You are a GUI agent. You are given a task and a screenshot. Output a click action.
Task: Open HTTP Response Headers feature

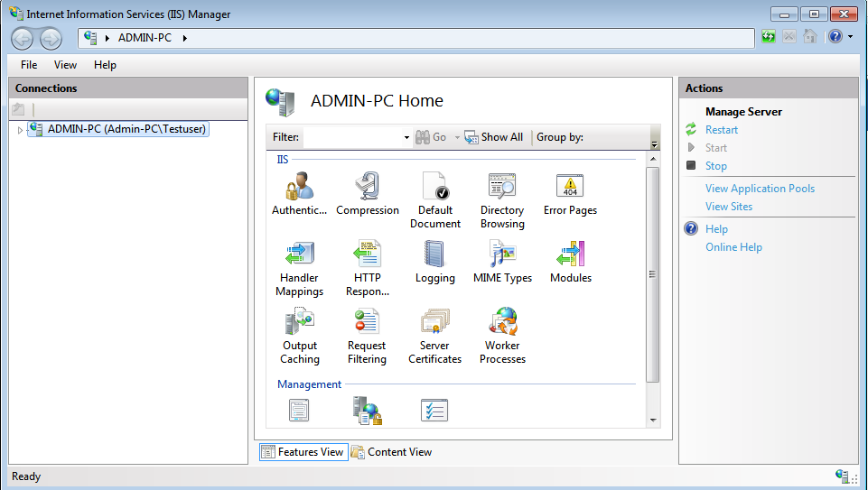coord(368,268)
